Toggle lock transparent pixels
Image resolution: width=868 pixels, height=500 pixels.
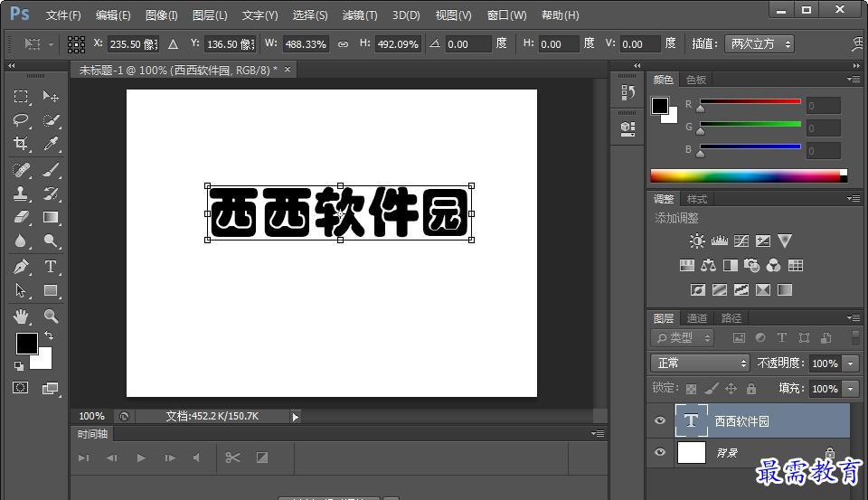pyautogui.click(x=692, y=389)
